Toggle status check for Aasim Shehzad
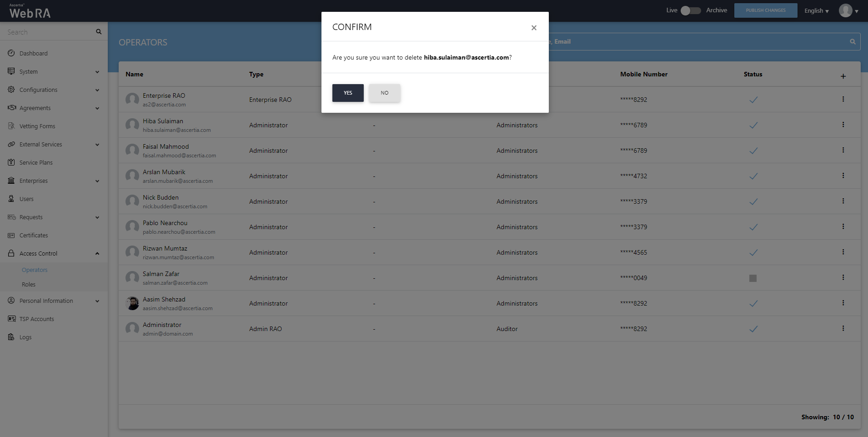868x437 pixels. [x=753, y=303]
